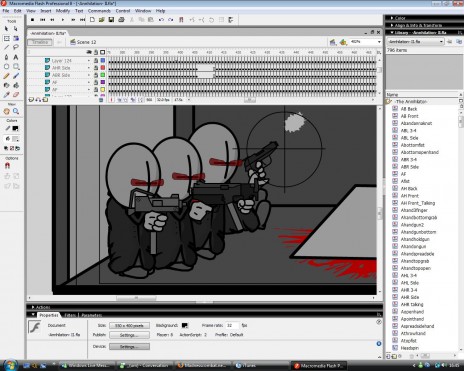
Task: Click the Device Settings button
Action: 129,347
